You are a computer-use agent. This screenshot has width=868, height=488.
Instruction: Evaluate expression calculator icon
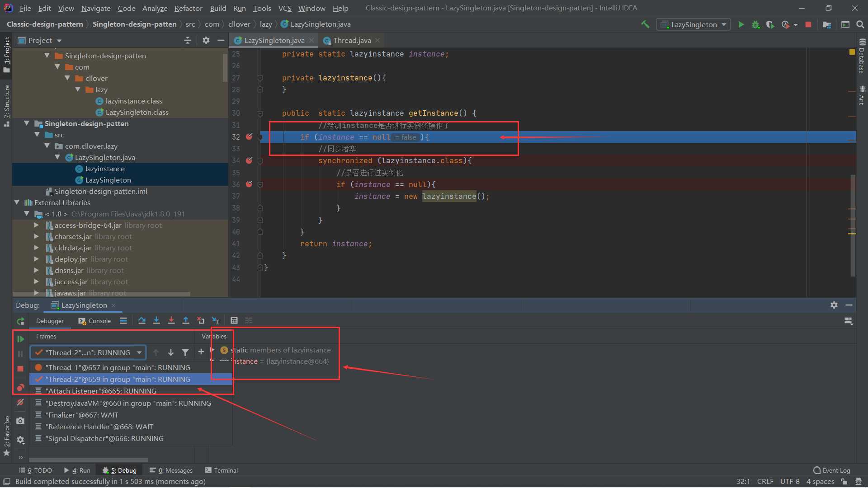point(234,320)
